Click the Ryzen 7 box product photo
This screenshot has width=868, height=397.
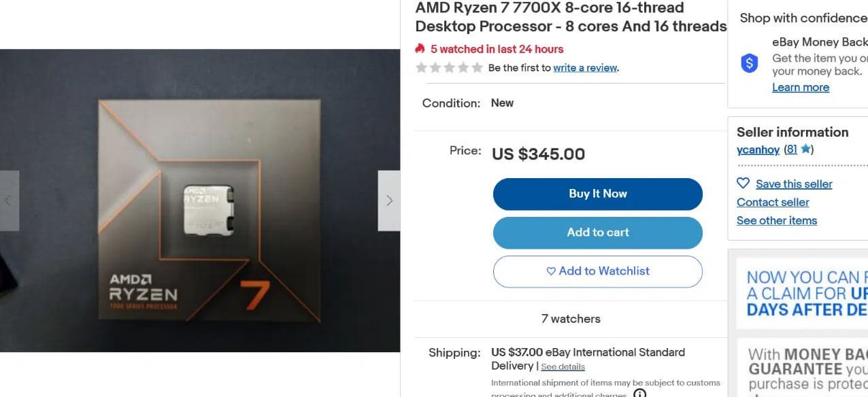(184, 204)
